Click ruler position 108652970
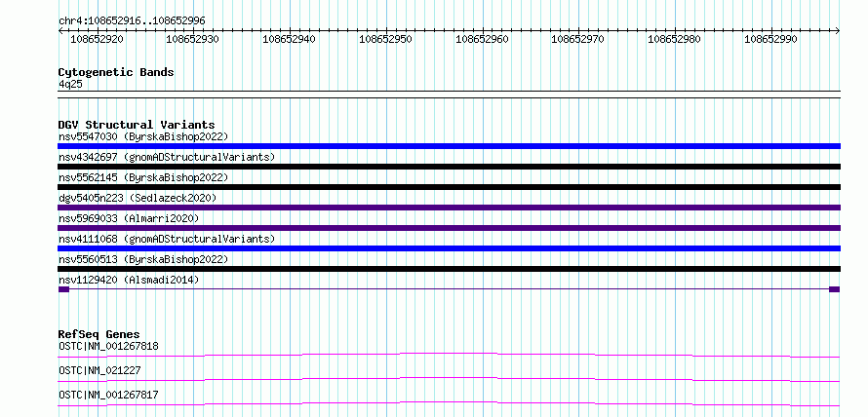This screenshot has width=868, height=417. (578, 39)
